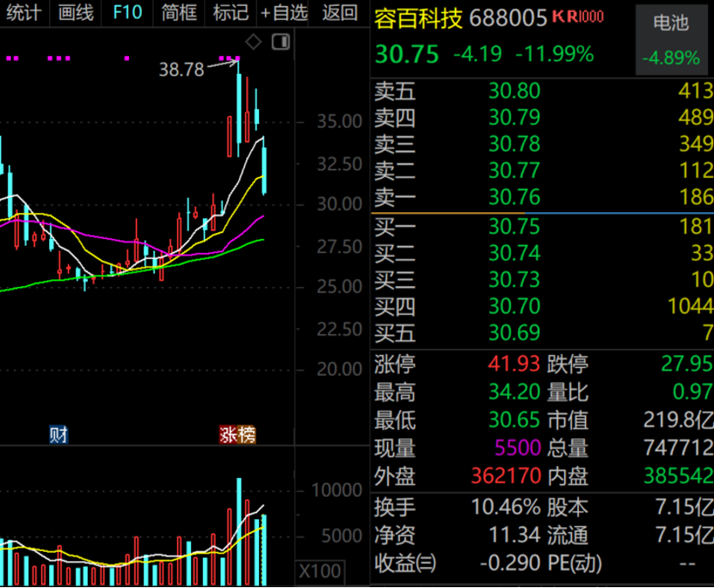This screenshot has width=714, height=588.
Task: Select the 画线 drawing tool
Action: click(x=76, y=12)
